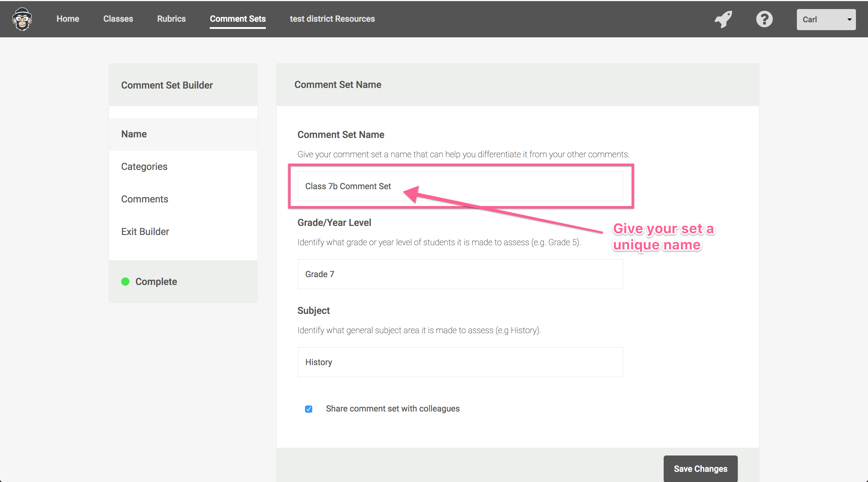The height and width of the screenshot is (482, 868).
Task: Click Exit Builder link
Action: pyautogui.click(x=145, y=232)
